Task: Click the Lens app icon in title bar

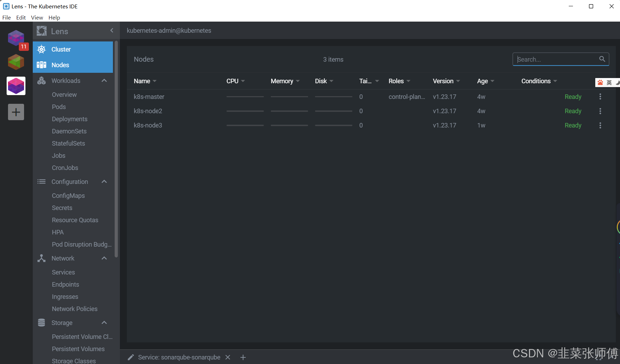Action: click(6, 6)
